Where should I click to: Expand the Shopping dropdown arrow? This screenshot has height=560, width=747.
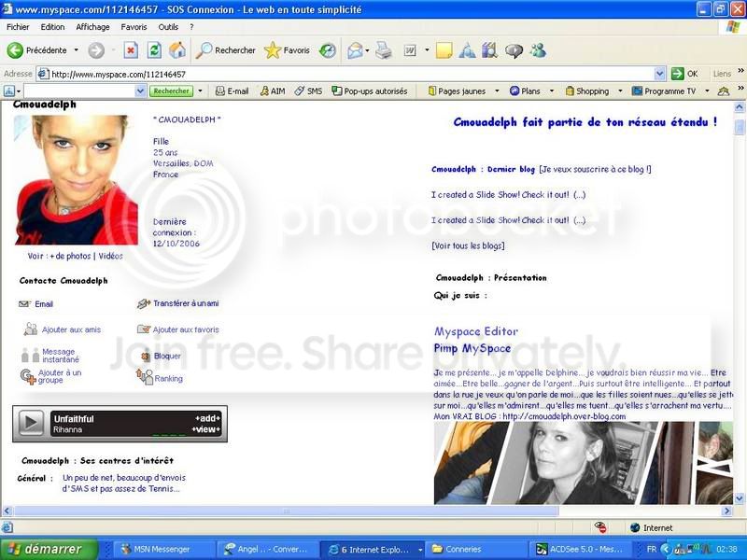[620, 91]
